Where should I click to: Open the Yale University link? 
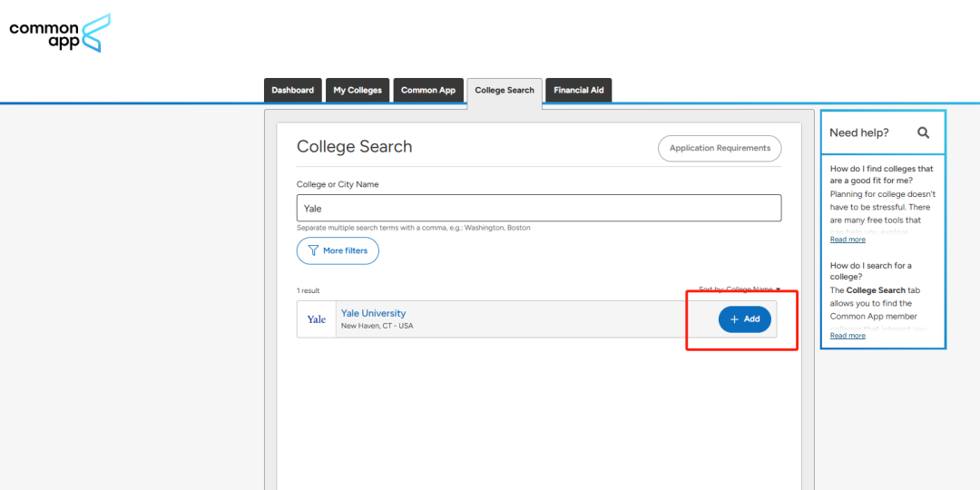373,313
